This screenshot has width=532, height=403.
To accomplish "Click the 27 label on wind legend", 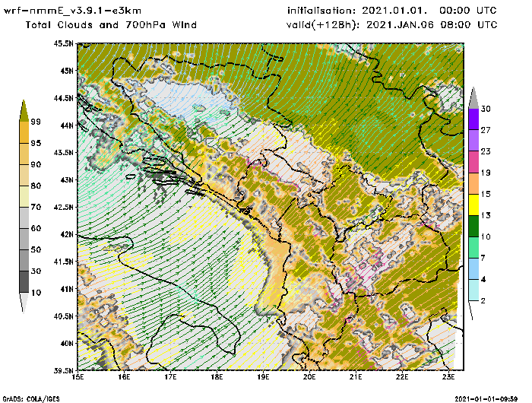I will pos(486,130).
